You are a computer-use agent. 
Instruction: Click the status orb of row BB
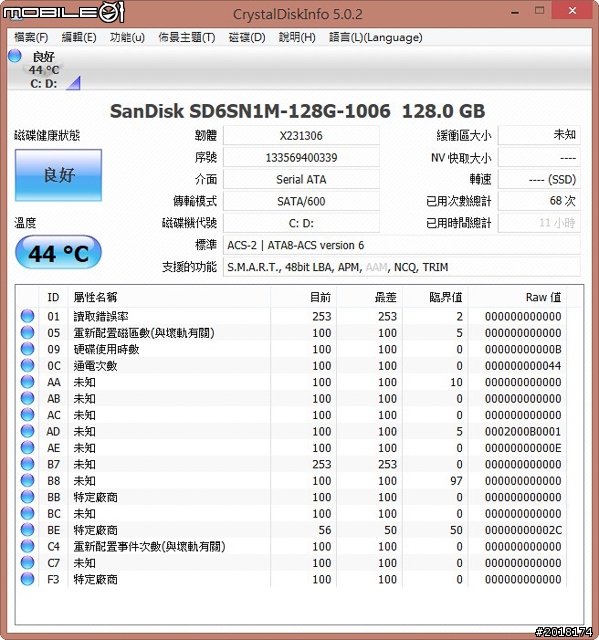tap(27, 497)
